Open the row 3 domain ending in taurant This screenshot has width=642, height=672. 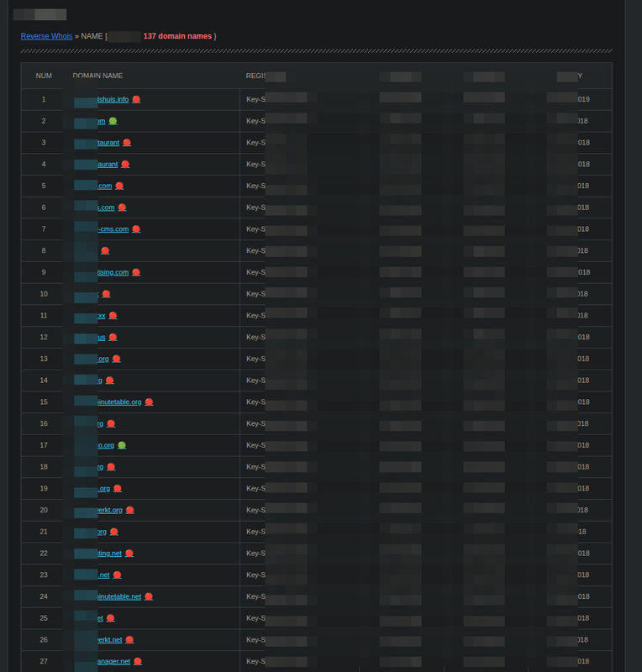[x=108, y=143]
